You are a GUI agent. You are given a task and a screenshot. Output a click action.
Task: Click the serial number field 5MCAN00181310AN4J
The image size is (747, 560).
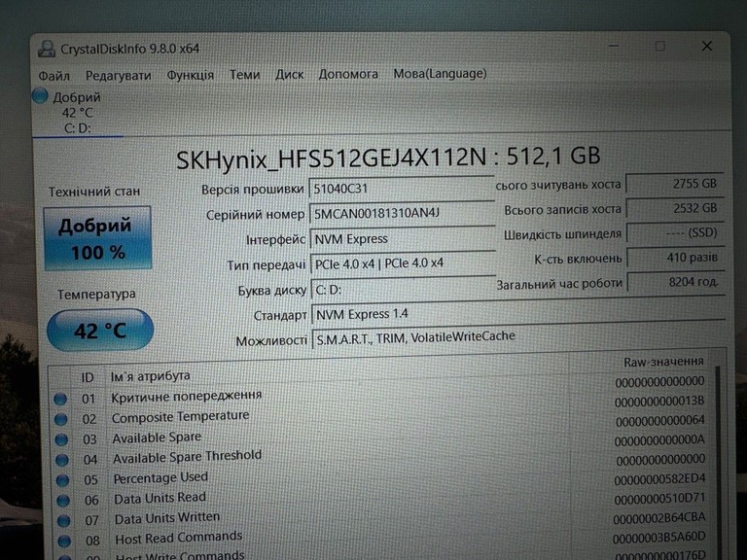pyautogui.click(x=402, y=213)
